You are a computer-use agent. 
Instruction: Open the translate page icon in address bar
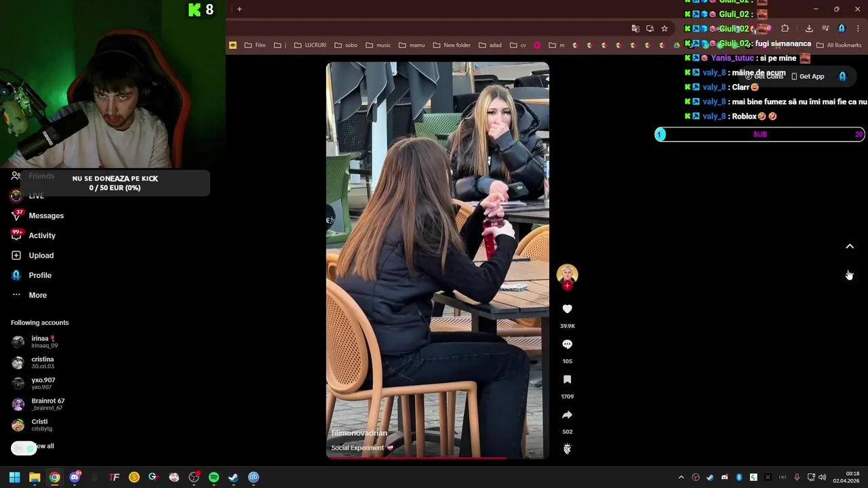click(x=635, y=28)
